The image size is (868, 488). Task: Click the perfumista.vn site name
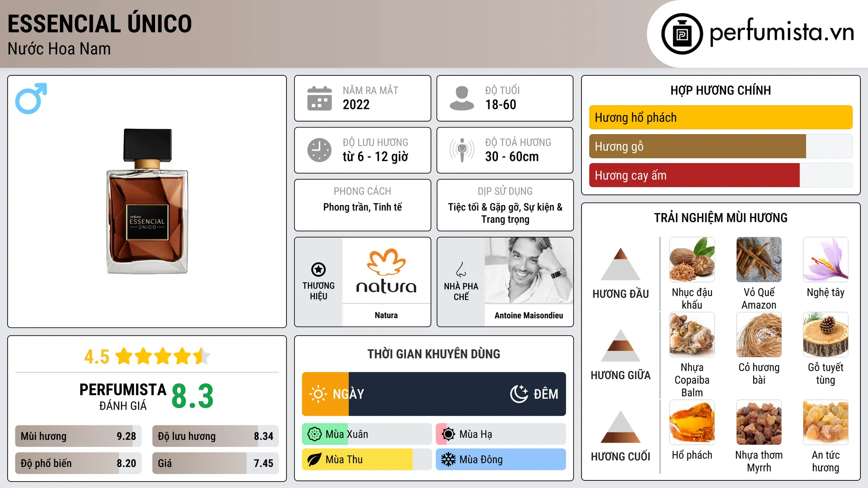pos(782,32)
